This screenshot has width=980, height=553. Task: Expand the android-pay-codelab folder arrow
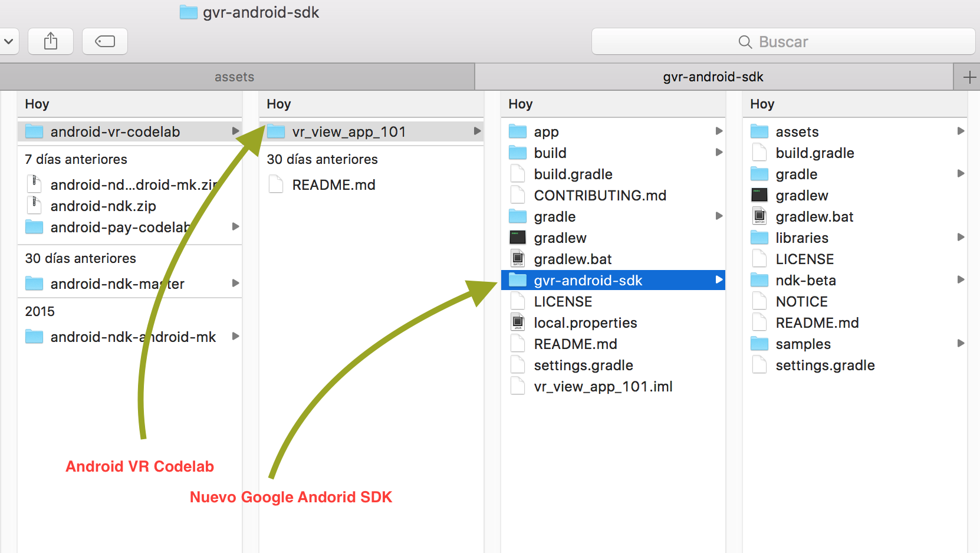235,226
